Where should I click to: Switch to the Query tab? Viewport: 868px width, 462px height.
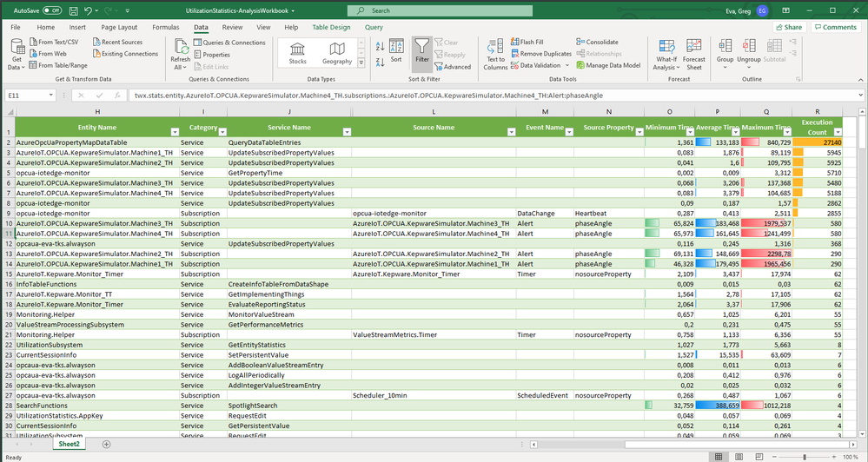point(374,27)
